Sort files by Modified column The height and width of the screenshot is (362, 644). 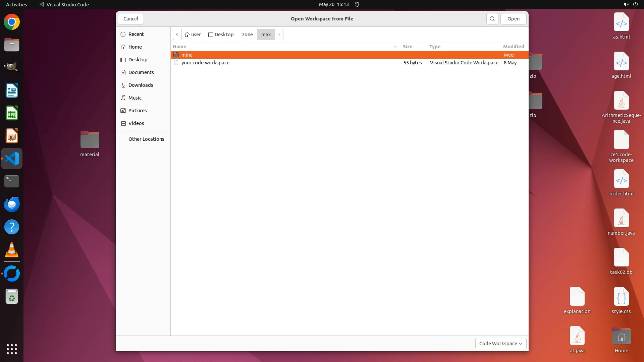coord(513,47)
